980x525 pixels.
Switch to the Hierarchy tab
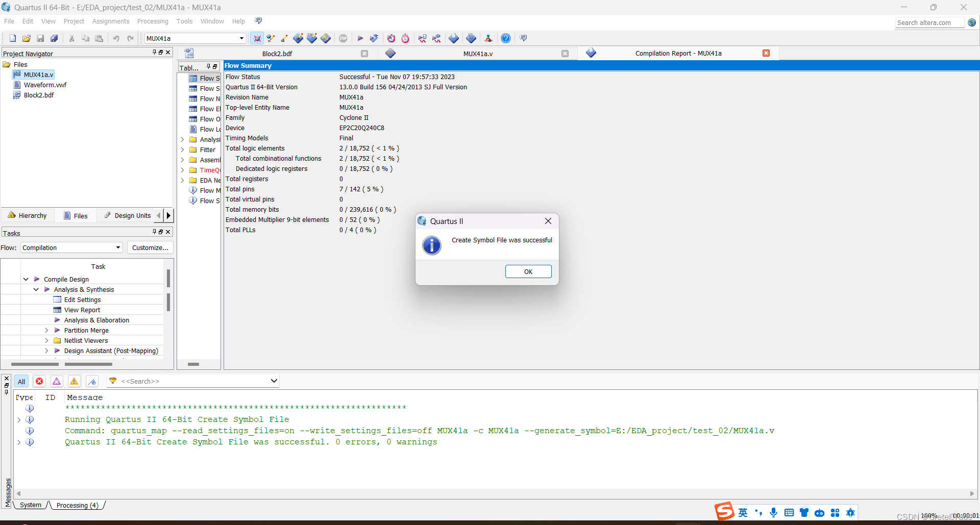27,215
